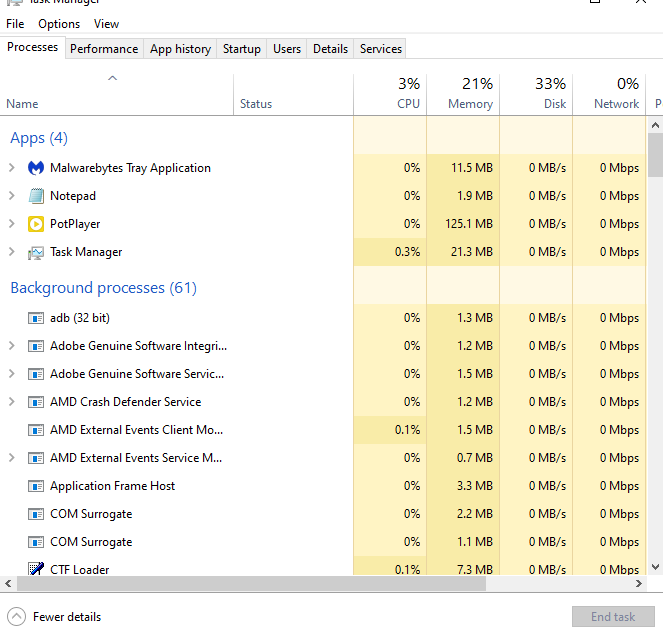This screenshot has width=663, height=640.
Task: Expand the Task Manager process group
Action: (12, 252)
